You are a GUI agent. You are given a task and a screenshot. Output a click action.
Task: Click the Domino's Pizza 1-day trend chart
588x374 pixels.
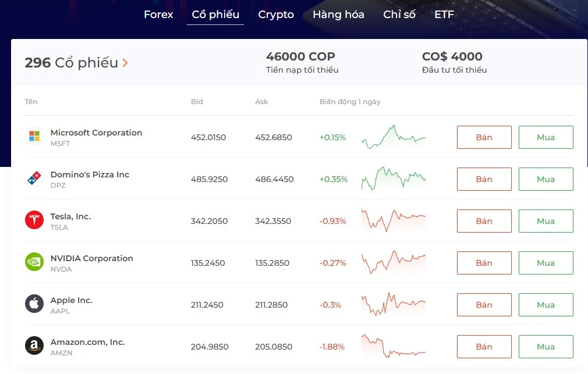[394, 179]
